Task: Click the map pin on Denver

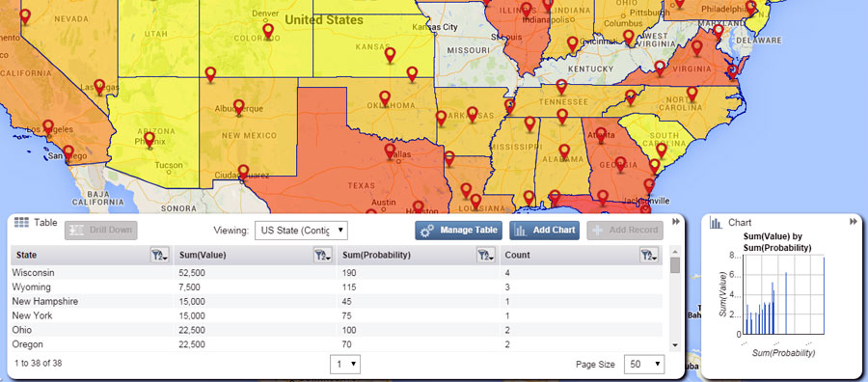Action: 268,31
